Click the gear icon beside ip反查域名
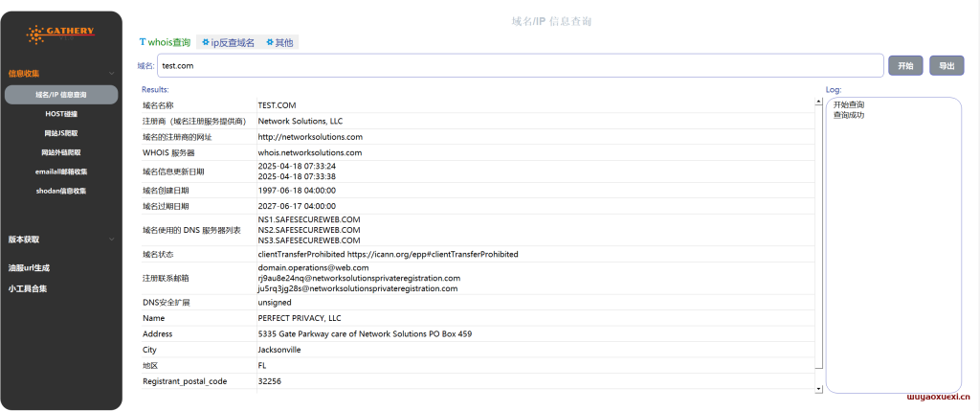The width and height of the screenshot is (980, 411). [x=205, y=42]
